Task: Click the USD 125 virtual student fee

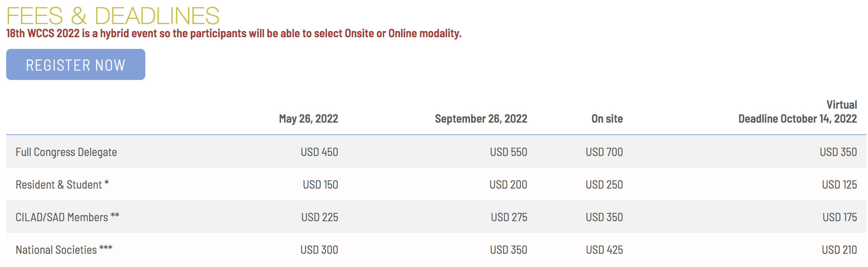Action: click(x=839, y=185)
